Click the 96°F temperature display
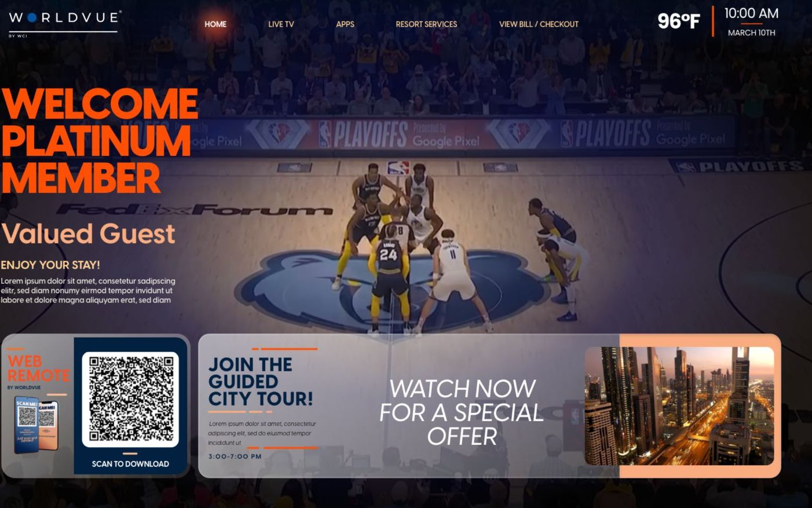 pos(678,21)
